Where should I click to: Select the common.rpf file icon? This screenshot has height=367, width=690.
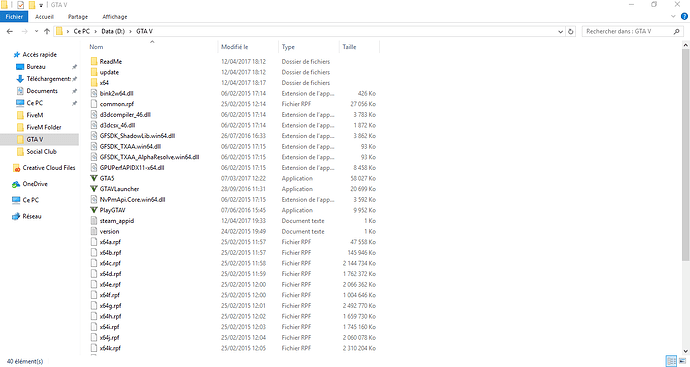[94, 104]
